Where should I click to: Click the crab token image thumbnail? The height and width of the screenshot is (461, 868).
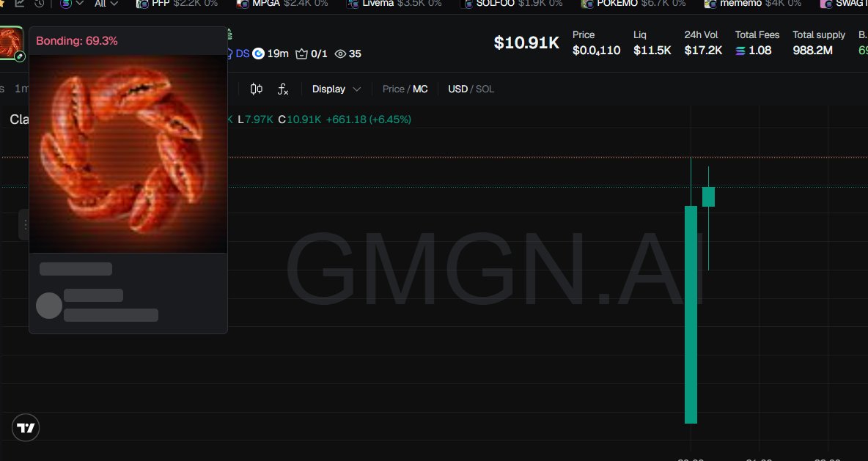click(128, 154)
